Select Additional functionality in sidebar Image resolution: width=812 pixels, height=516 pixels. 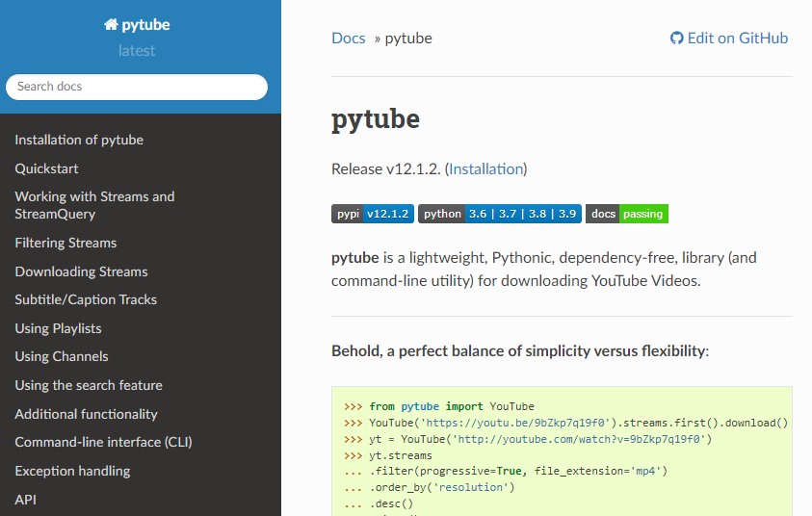(86, 414)
